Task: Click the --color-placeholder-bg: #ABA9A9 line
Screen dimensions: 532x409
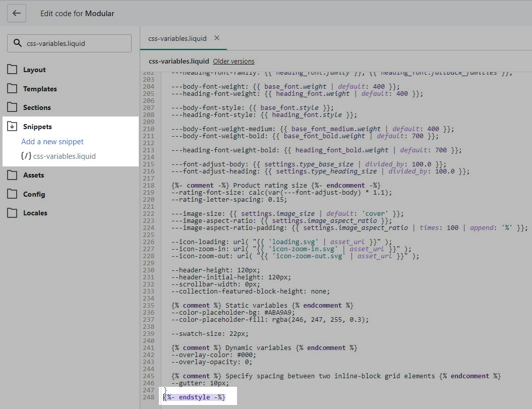Action: coord(233,313)
